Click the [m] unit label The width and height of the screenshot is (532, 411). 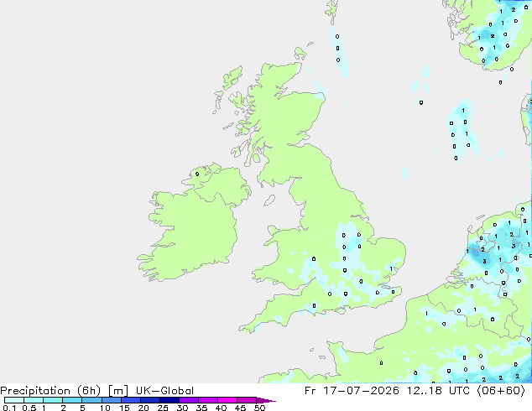[x=117, y=391]
